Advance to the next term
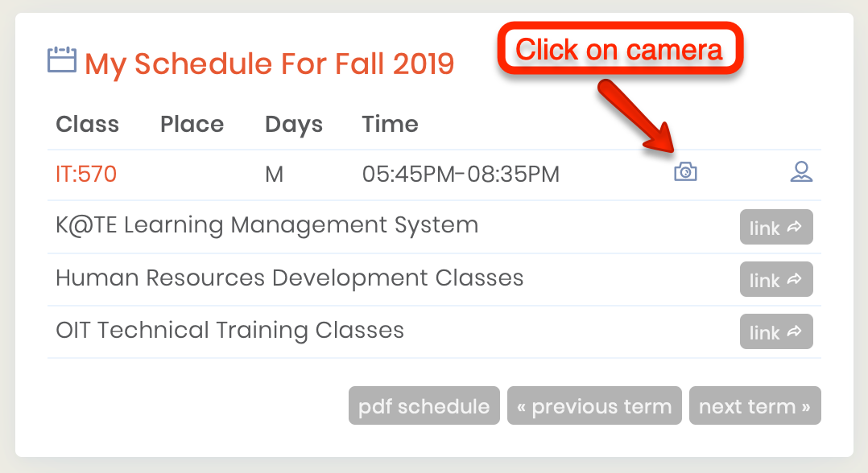Image resolution: width=868 pixels, height=473 pixels. click(754, 406)
